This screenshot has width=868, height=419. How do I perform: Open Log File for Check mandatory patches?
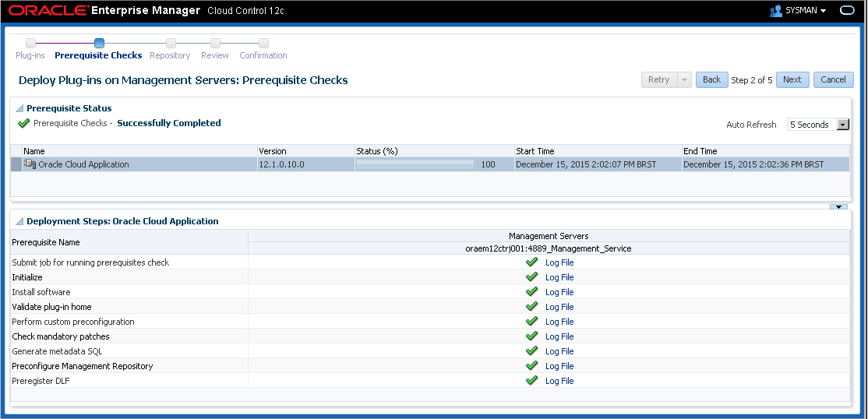coord(559,336)
